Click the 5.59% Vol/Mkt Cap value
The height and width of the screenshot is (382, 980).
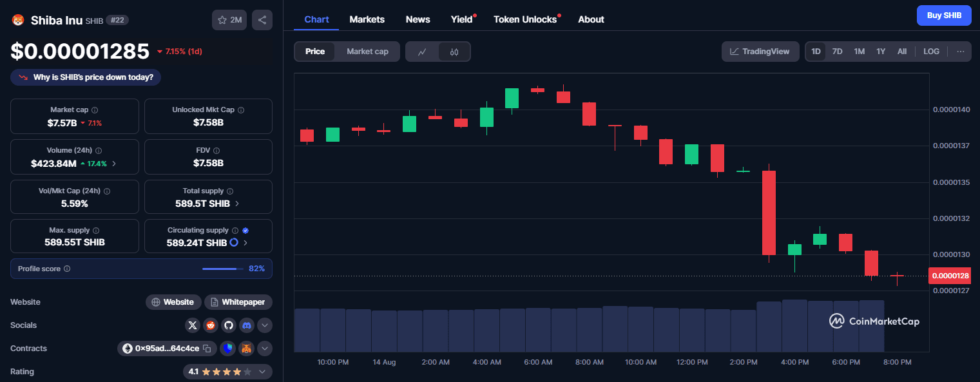75,204
